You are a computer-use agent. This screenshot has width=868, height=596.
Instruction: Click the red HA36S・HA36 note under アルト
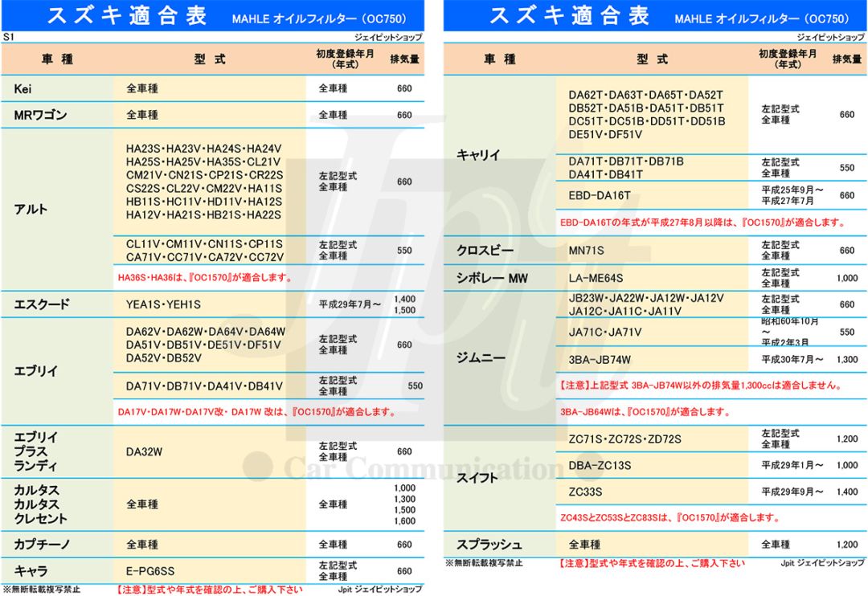point(204,278)
